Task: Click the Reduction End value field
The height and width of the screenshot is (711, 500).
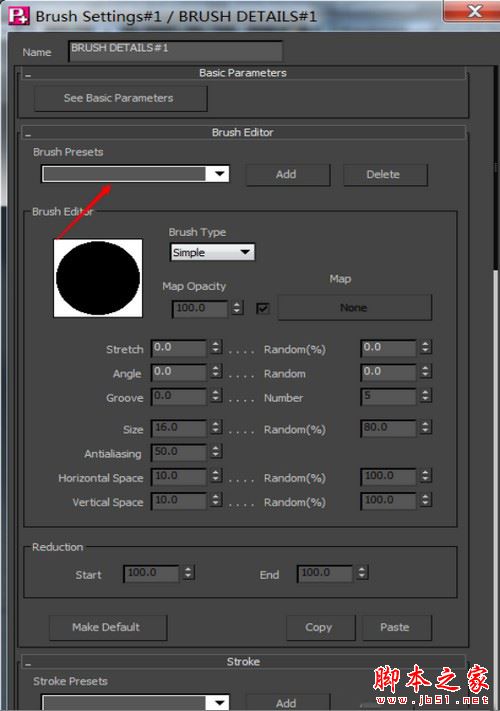Action: [325, 574]
